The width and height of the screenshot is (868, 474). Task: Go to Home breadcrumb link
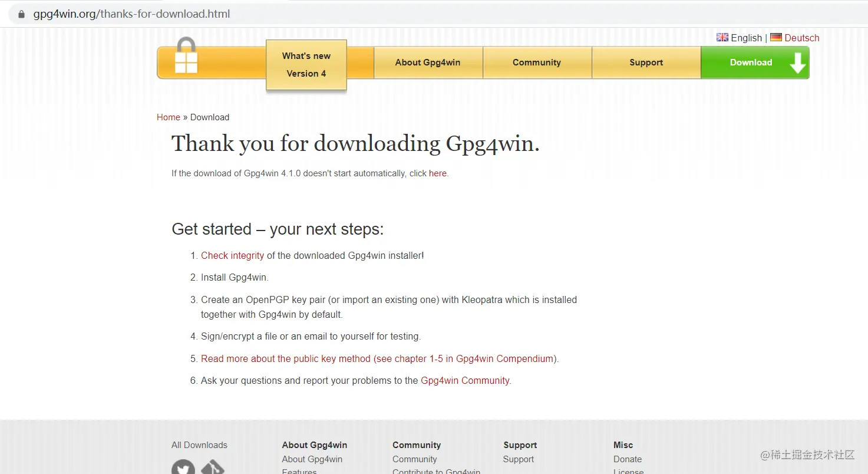169,117
